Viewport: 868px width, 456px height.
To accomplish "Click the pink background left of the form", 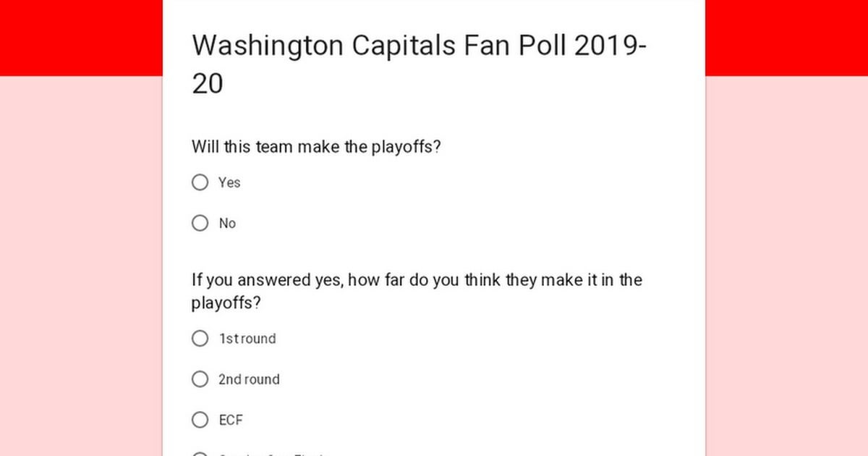I will pos(81,266).
